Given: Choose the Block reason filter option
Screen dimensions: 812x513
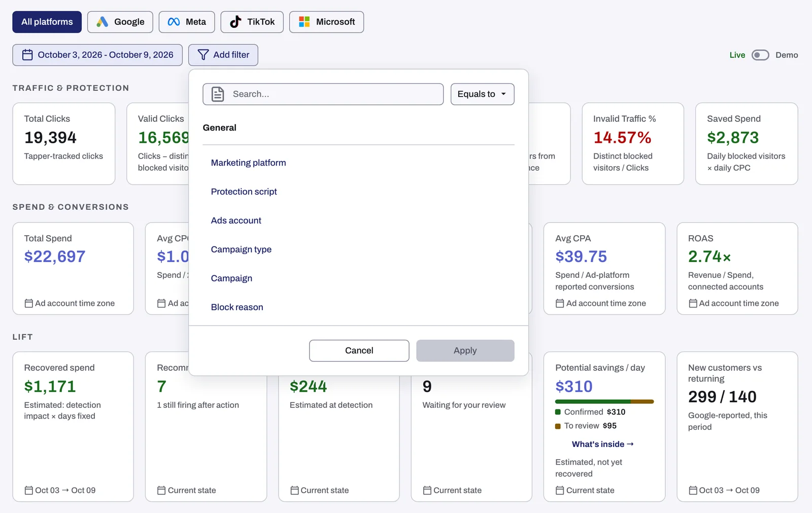Looking at the screenshot, I should [237, 307].
